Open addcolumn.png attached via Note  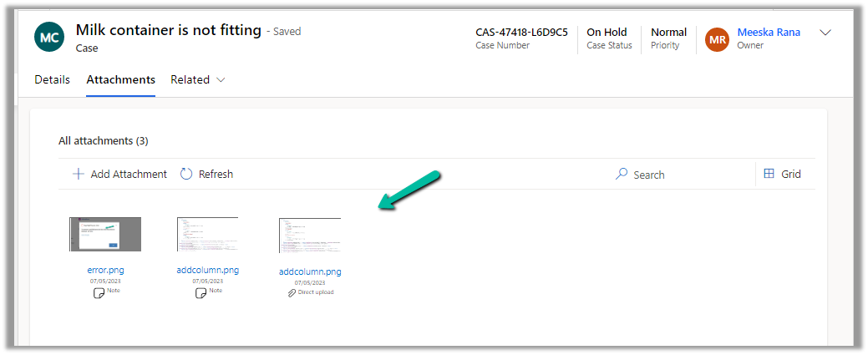(x=207, y=271)
